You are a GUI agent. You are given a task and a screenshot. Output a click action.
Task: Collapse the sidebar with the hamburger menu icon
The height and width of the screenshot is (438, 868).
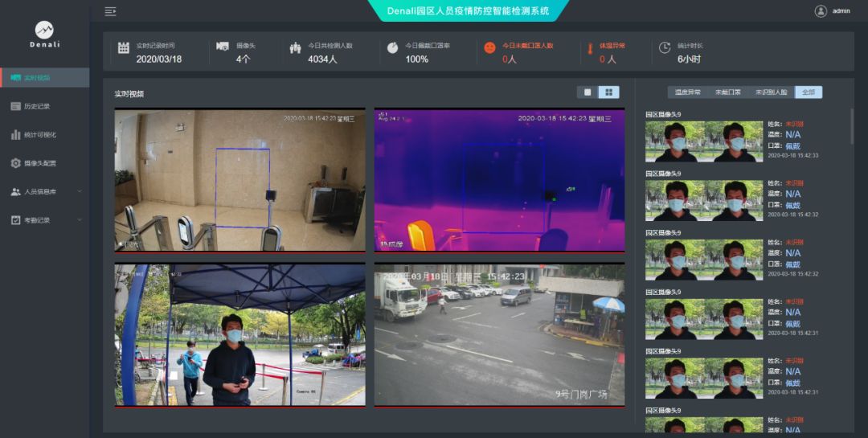(x=110, y=11)
